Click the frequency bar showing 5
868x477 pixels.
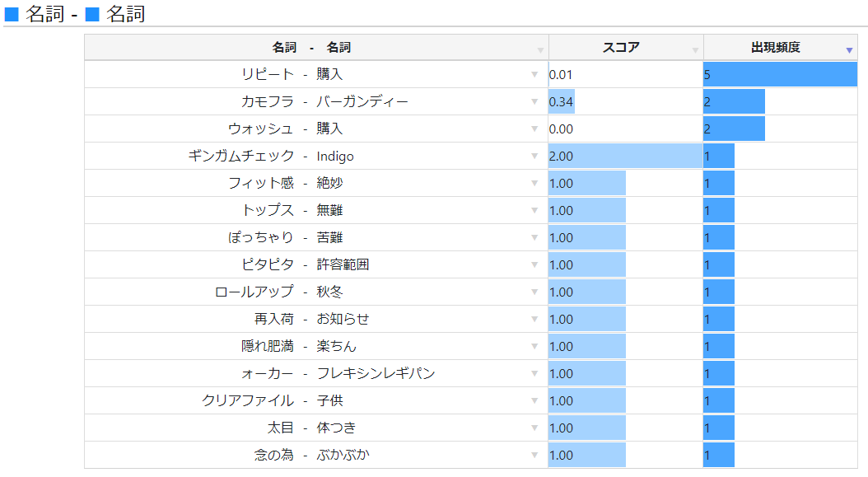coord(780,75)
